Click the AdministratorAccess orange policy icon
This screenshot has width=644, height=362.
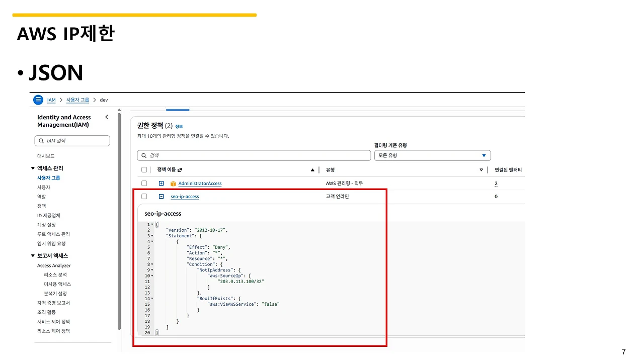coord(173,184)
